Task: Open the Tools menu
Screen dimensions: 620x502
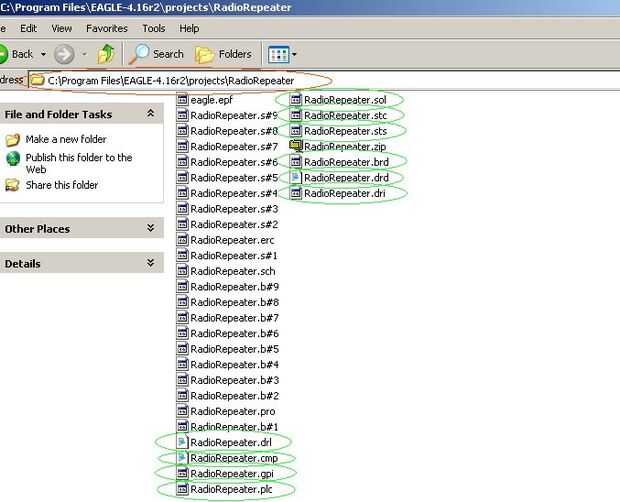Action: click(x=154, y=28)
